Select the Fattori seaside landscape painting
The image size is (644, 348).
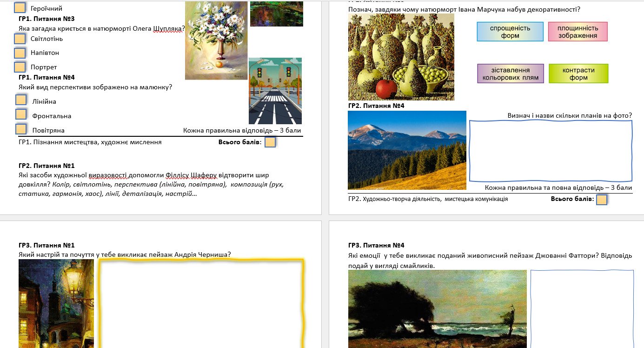438,309
